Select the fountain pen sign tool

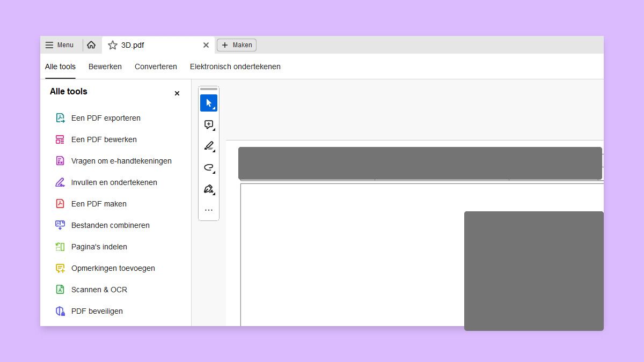click(x=209, y=189)
